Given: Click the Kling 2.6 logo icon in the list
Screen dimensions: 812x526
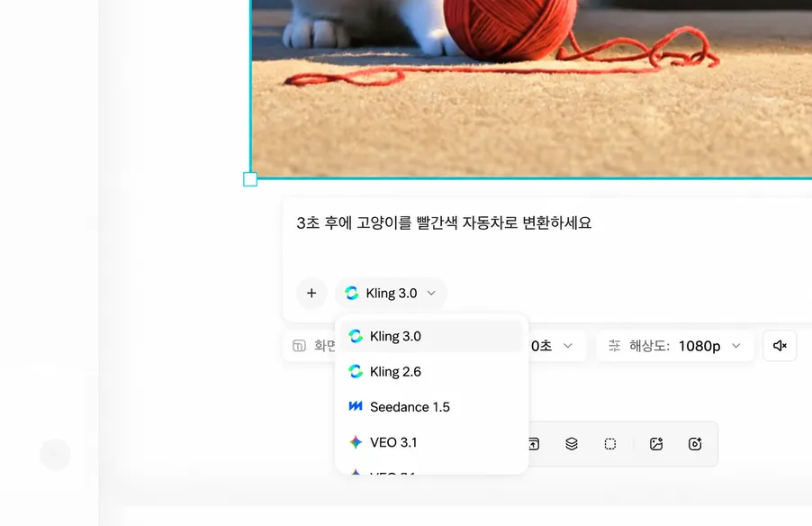Looking at the screenshot, I should 356,372.
